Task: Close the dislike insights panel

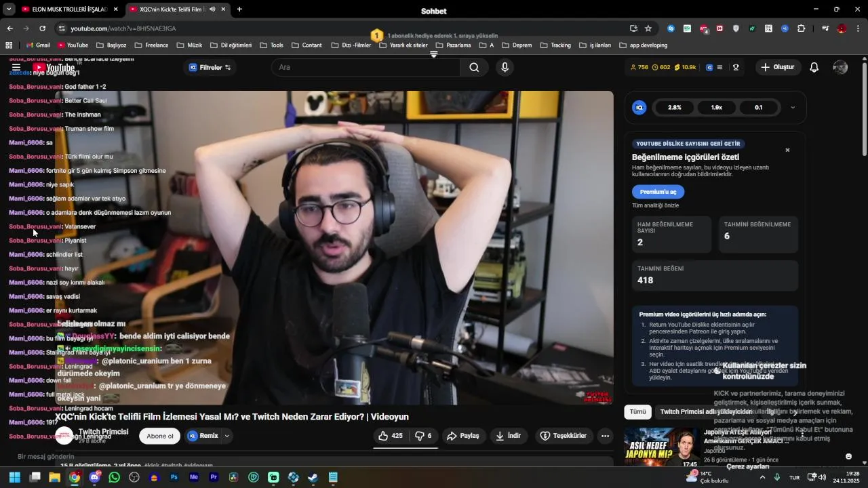Action: point(787,150)
